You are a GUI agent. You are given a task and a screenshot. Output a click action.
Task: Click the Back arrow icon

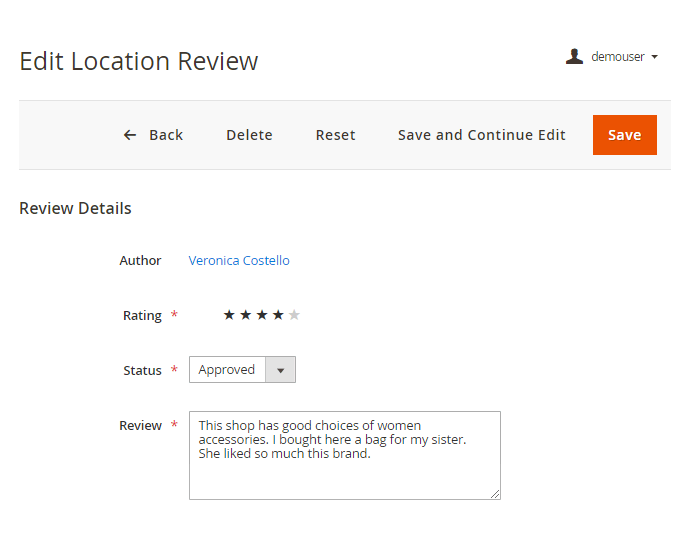coord(130,135)
